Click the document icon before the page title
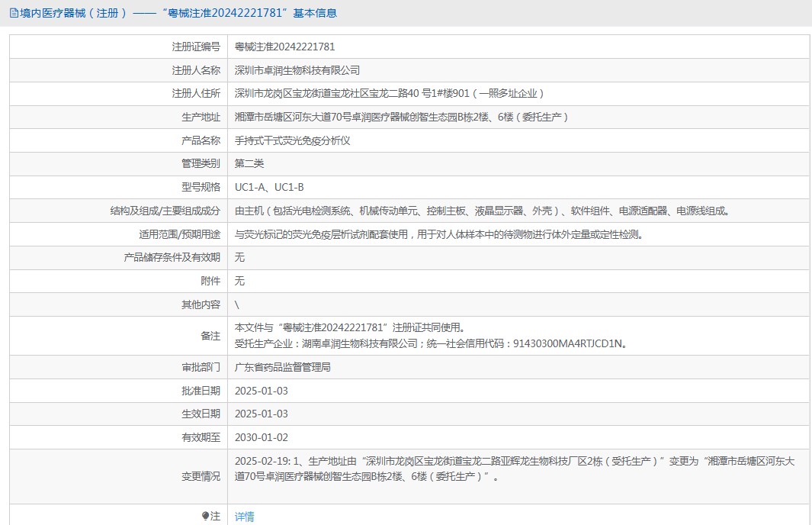The image size is (812, 525). pyautogui.click(x=12, y=13)
